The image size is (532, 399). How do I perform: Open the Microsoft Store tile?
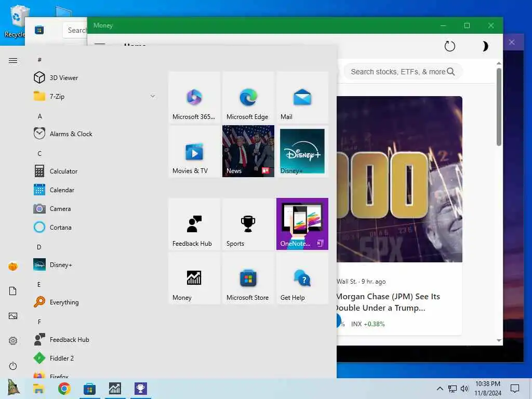[248, 278]
